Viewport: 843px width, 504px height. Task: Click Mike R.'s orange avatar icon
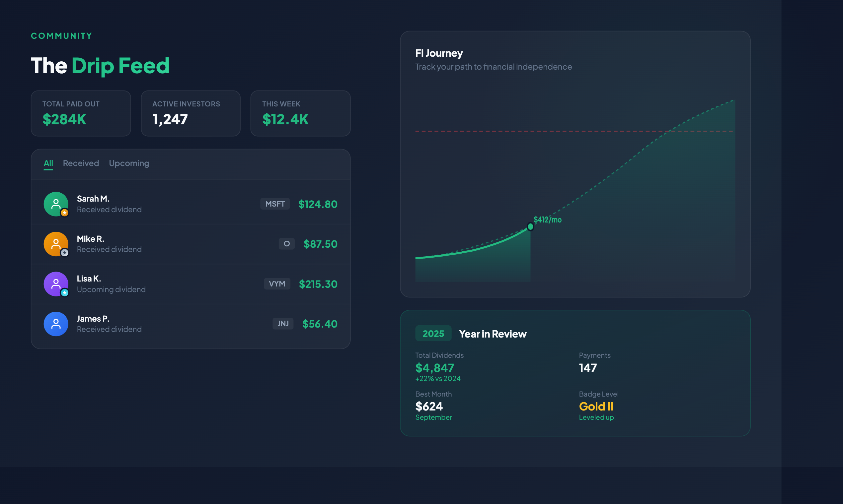(56, 243)
